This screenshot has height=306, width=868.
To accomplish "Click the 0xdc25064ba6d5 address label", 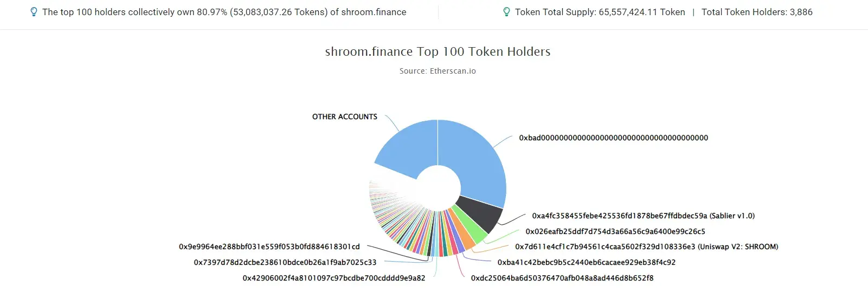I will (562, 278).
